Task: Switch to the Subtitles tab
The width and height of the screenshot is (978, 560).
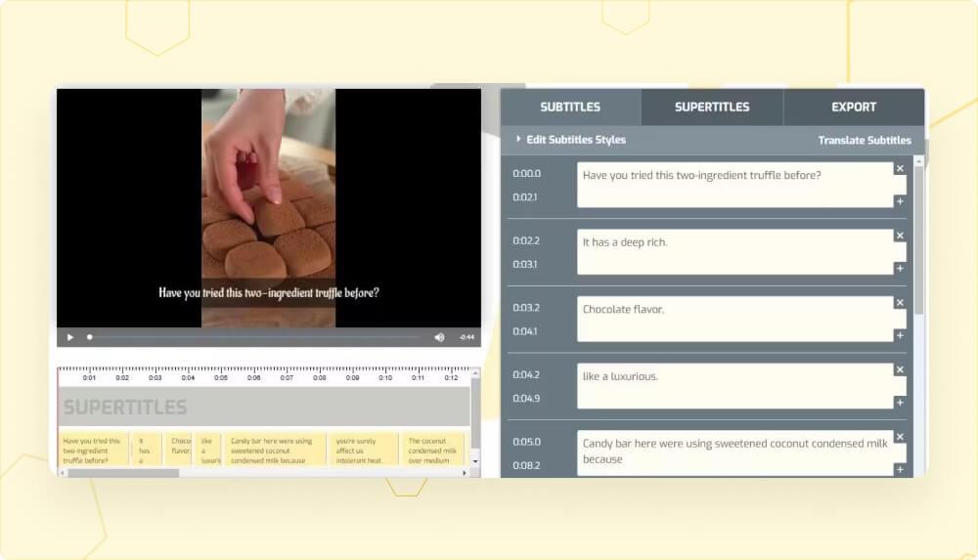Action: coord(570,107)
